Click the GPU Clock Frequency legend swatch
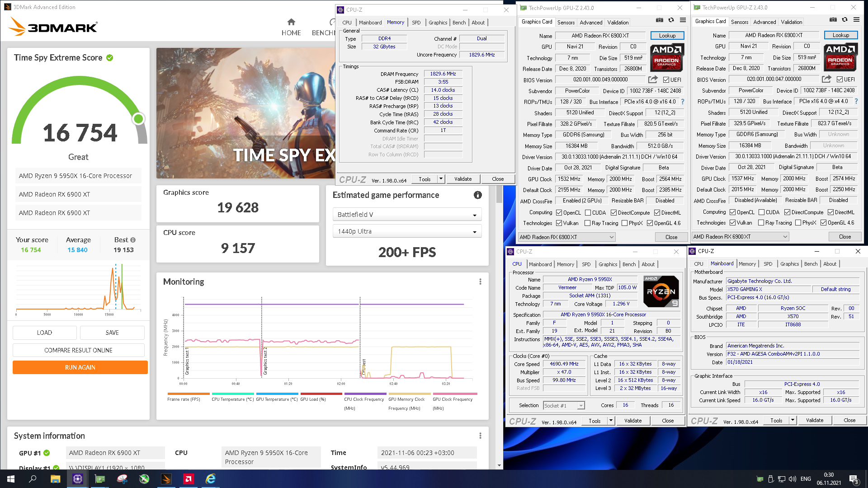 pos(455,394)
